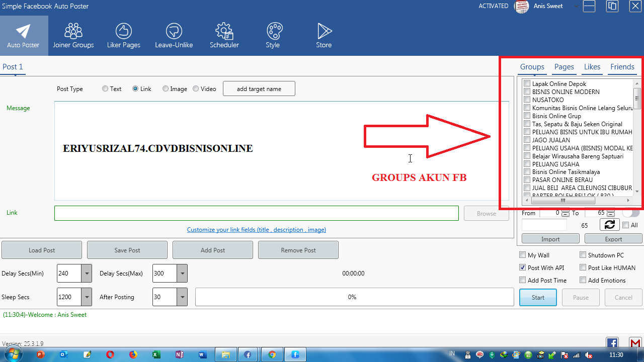The width and height of the screenshot is (644, 362).
Task: Click the Export button
Action: point(613,239)
